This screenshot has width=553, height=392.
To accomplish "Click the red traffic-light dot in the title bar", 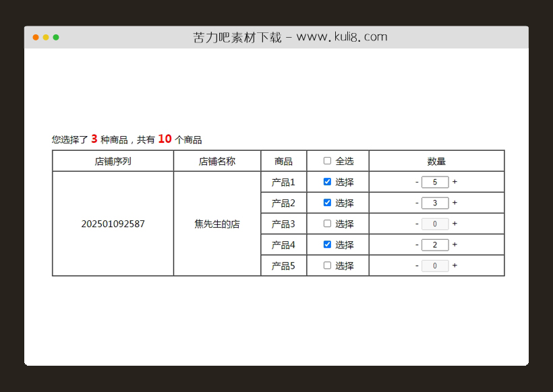I will 35,38.
